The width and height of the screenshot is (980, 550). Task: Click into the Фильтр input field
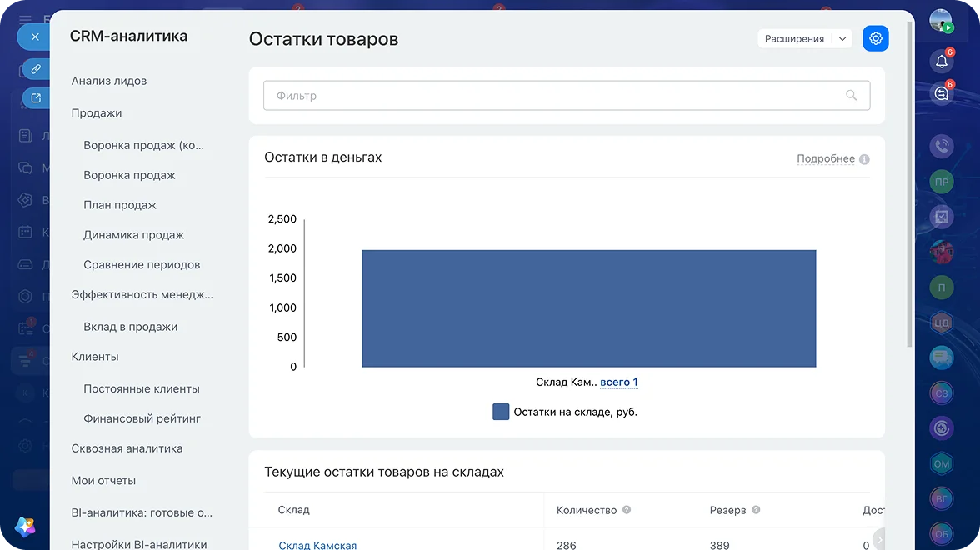tap(567, 96)
